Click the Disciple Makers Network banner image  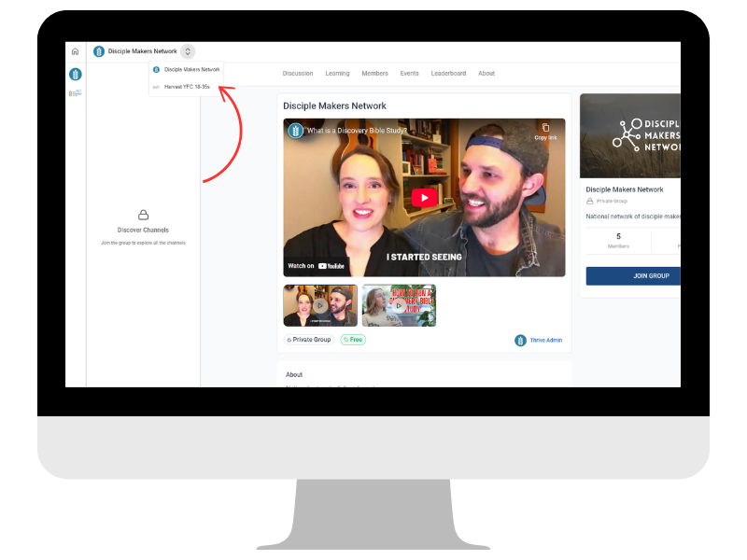click(x=629, y=136)
